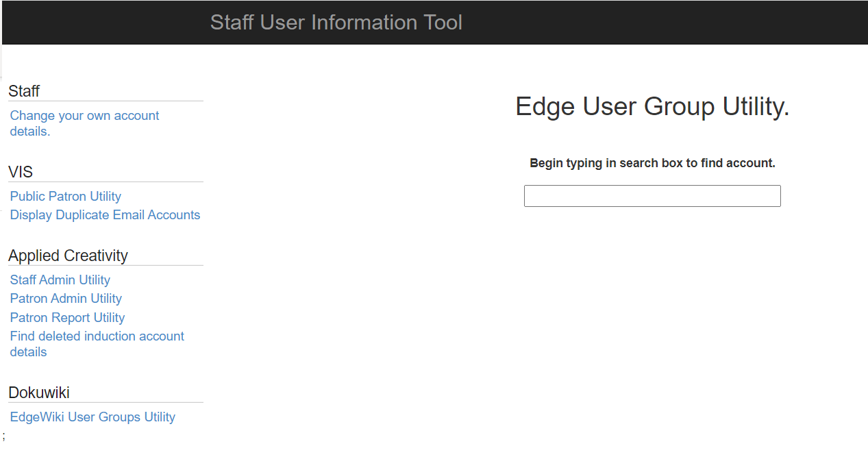Click the VIS section heading

tap(21, 172)
